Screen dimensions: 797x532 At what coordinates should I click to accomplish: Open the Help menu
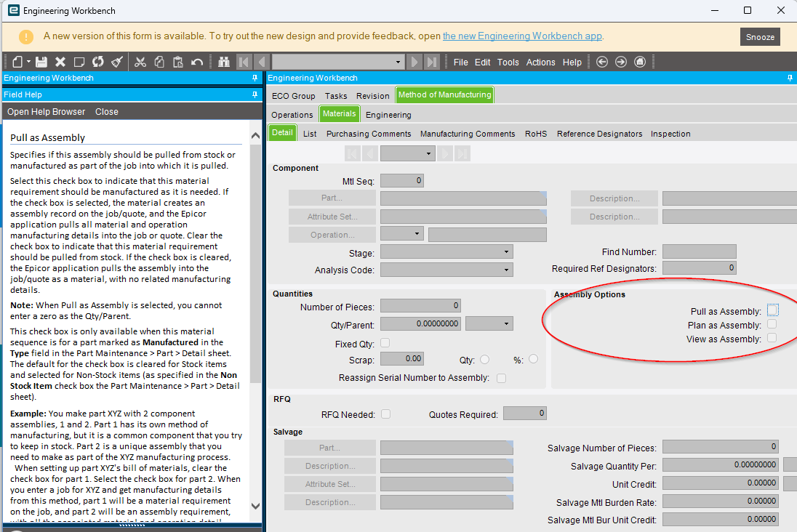pos(572,62)
